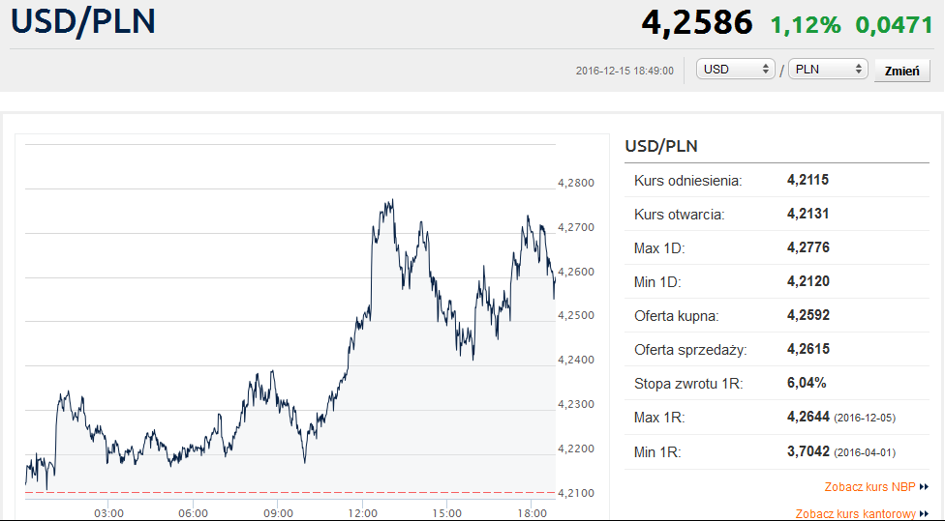The width and height of the screenshot is (945, 521).
Task: Click the Min 1D value 4,2120
Action: [808, 281]
